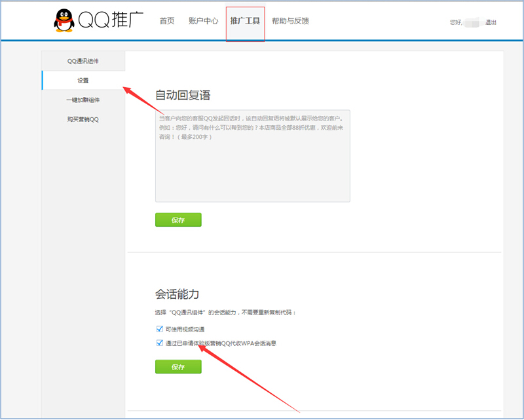Click the 会话能力 section heading
The image size is (524, 420).
pos(177,294)
